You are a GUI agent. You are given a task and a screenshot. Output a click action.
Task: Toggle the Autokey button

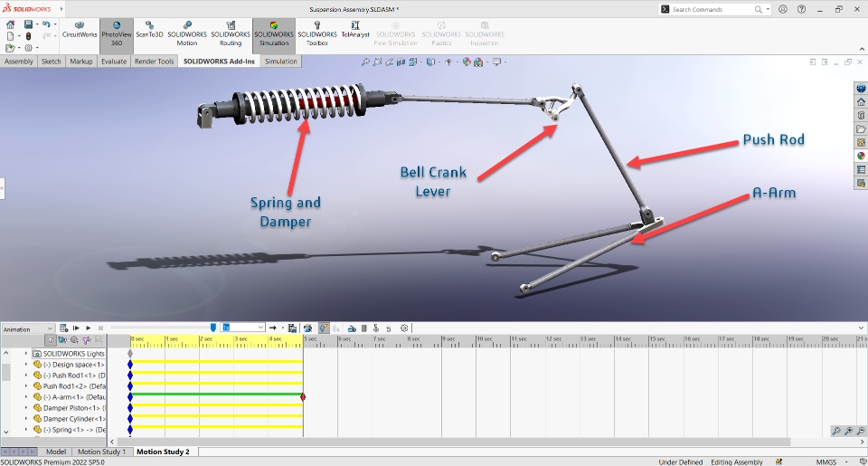[324, 328]
